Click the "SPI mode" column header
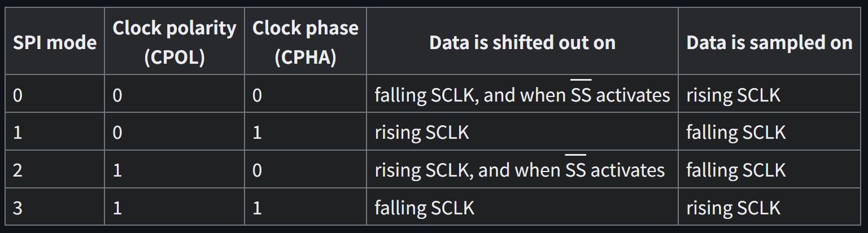868x233 pixels. tap(55, 43)
